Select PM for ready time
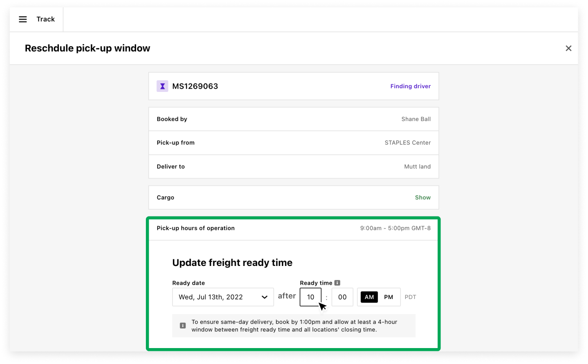588x364 pixels. (x=389, y=297)
